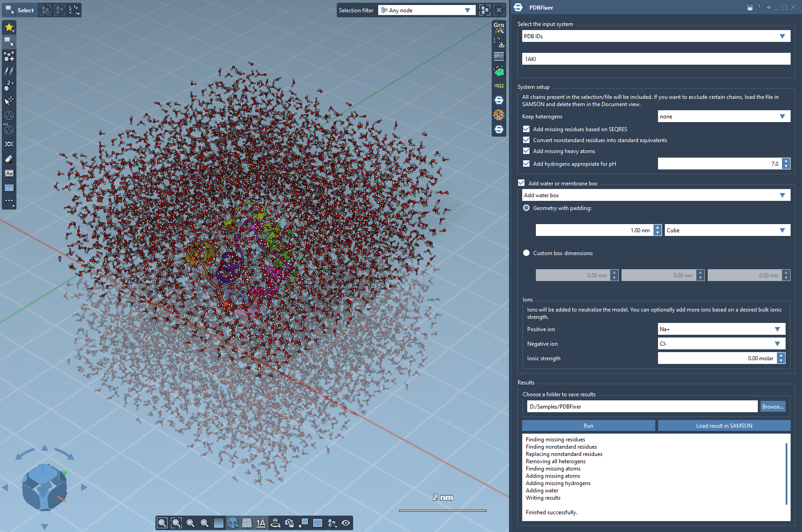Click the Run button

tap(588, 426)
